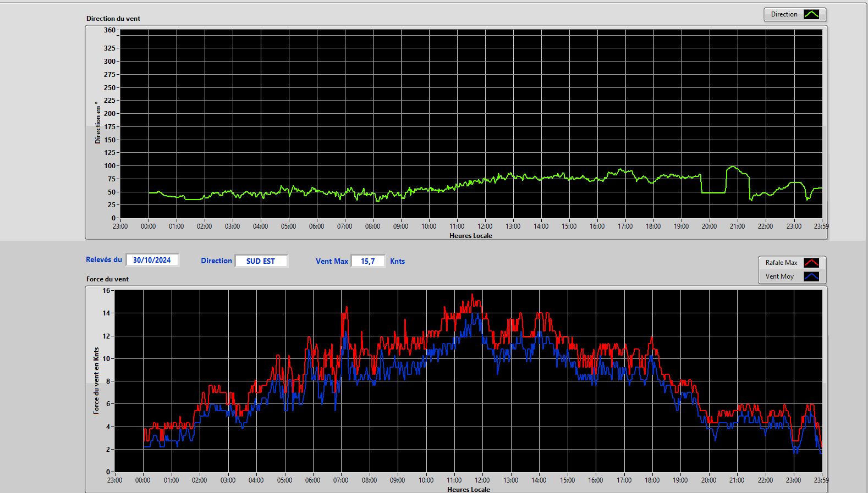Click the 18:00 tick on force chart
The height and width of the screenshot is (493, 868).
(652, 480)
